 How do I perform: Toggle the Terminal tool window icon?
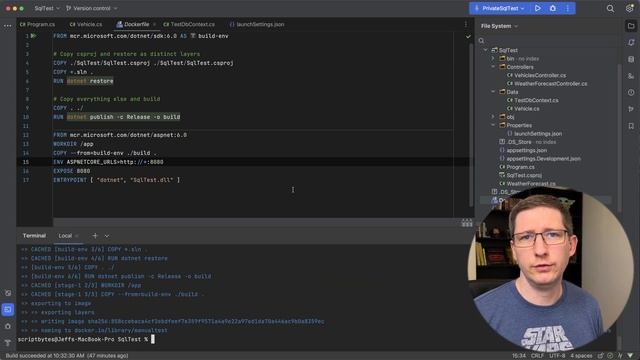tap(8, 309)
